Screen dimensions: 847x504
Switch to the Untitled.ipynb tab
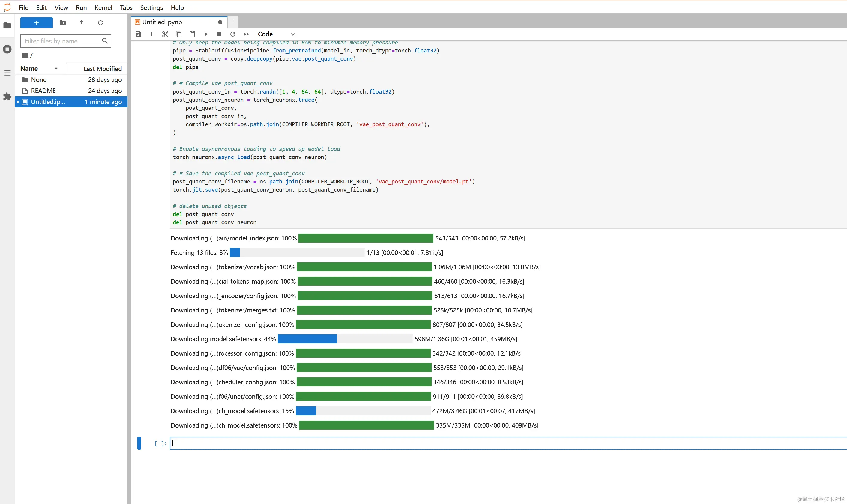(x=162, y=22)
